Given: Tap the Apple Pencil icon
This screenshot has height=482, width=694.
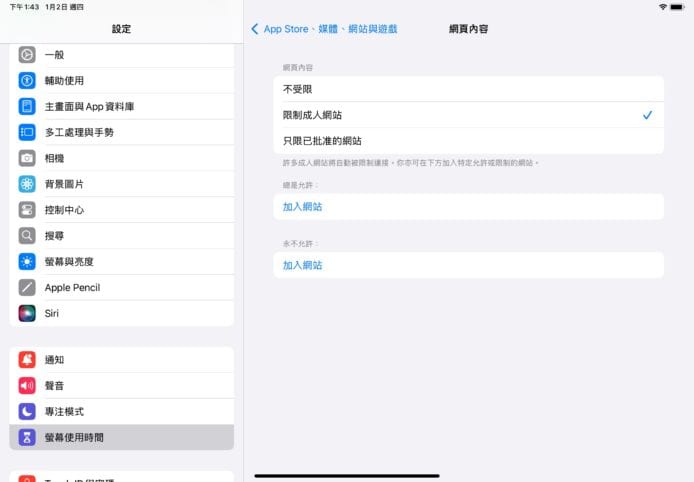Looking at the screenshot, I should [x=27, y=287].
